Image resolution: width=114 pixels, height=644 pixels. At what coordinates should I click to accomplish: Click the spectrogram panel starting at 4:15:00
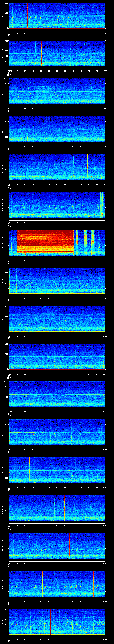pyautogui.click(x=57, y=546)
